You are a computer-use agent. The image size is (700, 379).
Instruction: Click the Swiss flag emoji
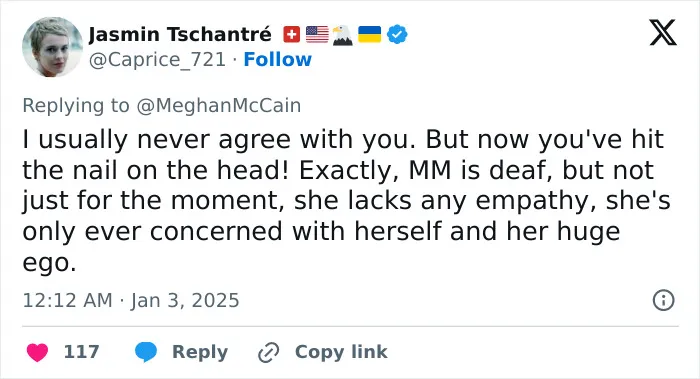(292, 35)
